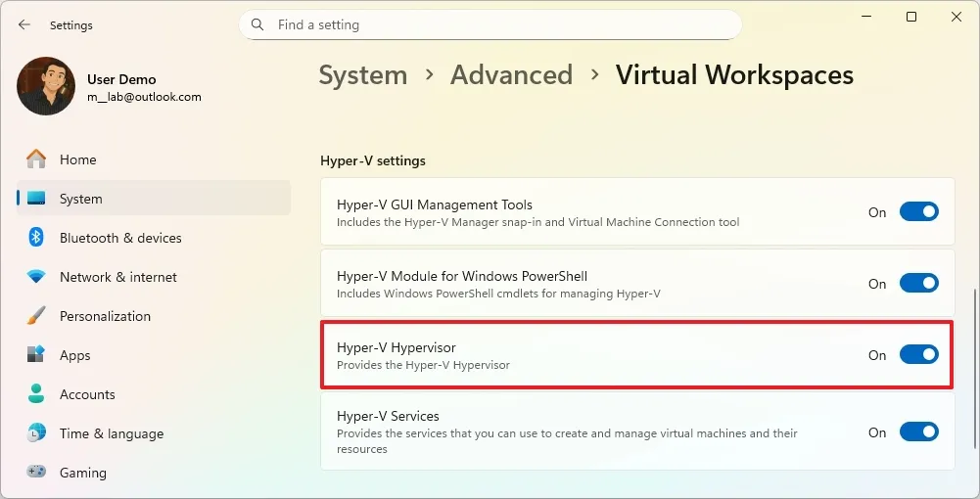Navigate to System breadcrumb
The height and width of the screenshot is (499, 980).
[x=363, y=75]
